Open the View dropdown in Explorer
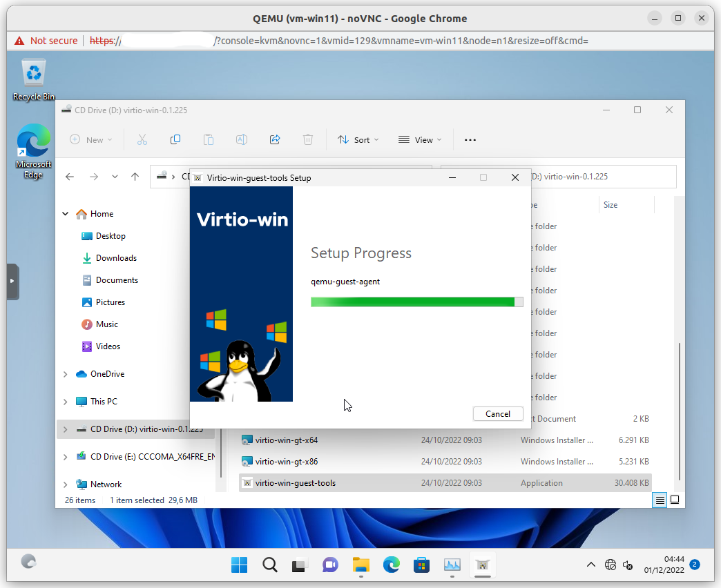The width and height of the screenshot is (721, 588). [x=420, y=139]
